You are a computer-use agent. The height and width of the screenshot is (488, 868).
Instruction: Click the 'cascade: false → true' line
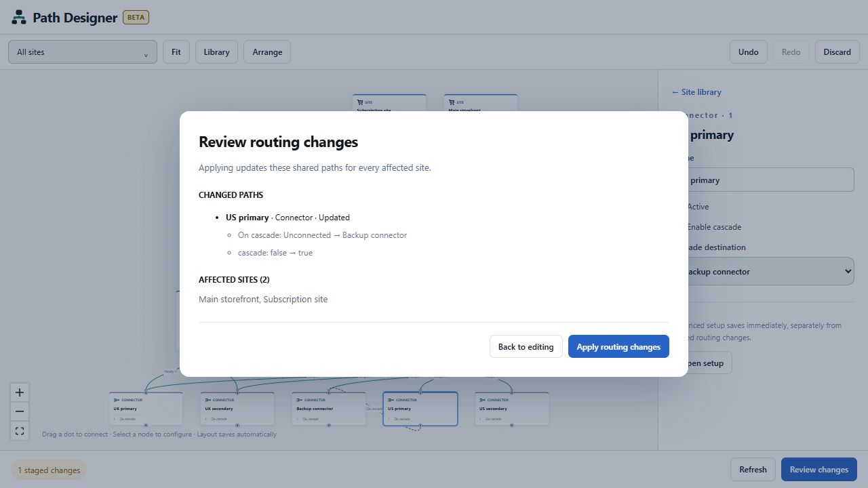pos(275,253)
